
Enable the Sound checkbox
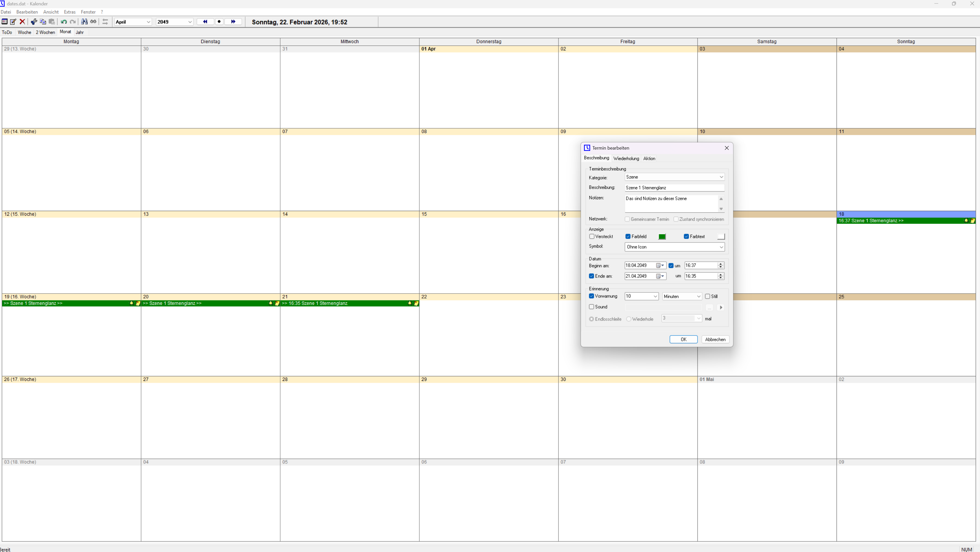coord(592,307)
